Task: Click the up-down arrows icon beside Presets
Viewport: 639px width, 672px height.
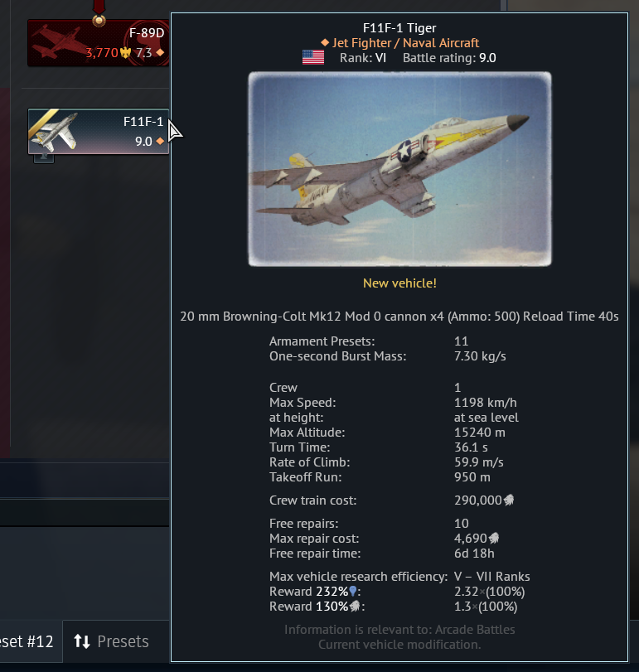Action: point(82,641)
